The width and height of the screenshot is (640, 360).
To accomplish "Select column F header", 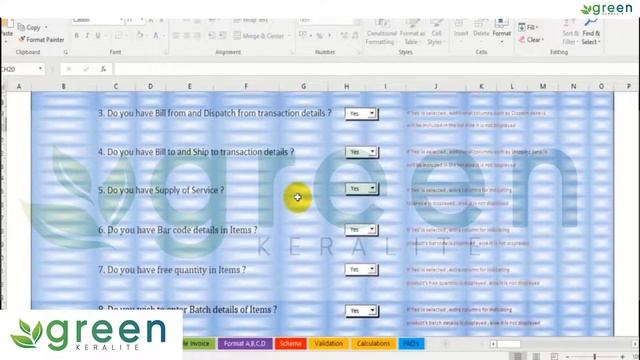I will point(246,86).
